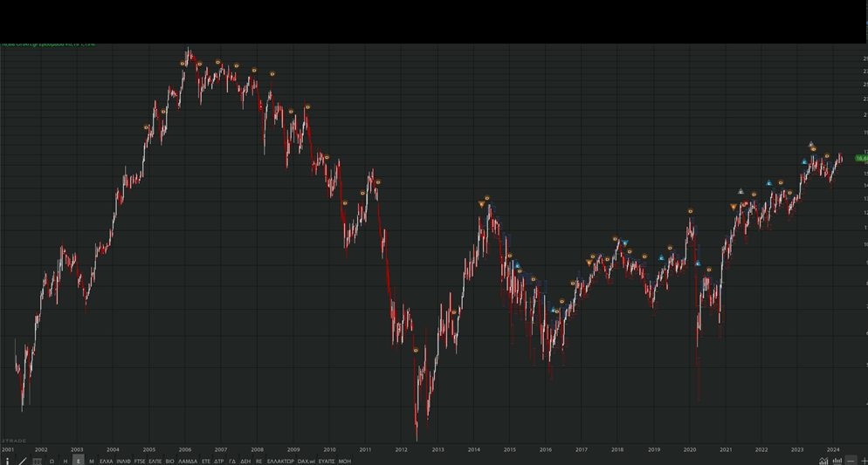Click the green 16,68 current price label
The width and height of the screenshot is (868, 465).
[861, 158]
